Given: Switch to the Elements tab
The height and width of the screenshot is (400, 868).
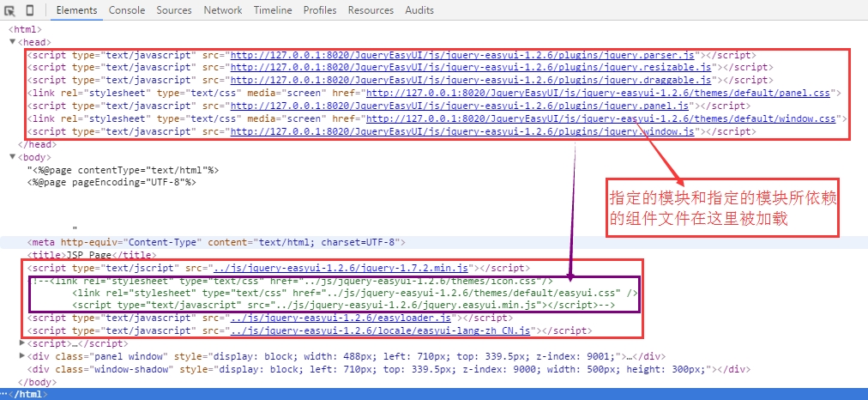Looking at the screenshot, I should click(77, 10).
